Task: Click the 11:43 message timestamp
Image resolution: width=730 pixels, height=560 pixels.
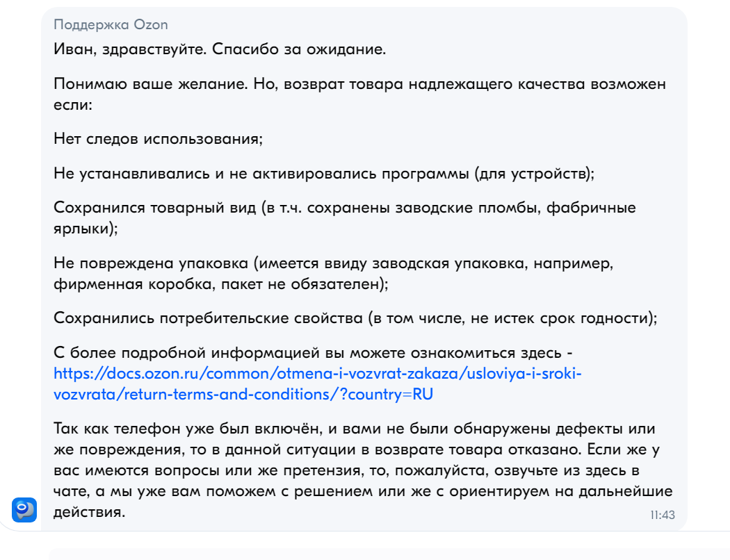Action: pyautogui.click(x=663, y=516)
